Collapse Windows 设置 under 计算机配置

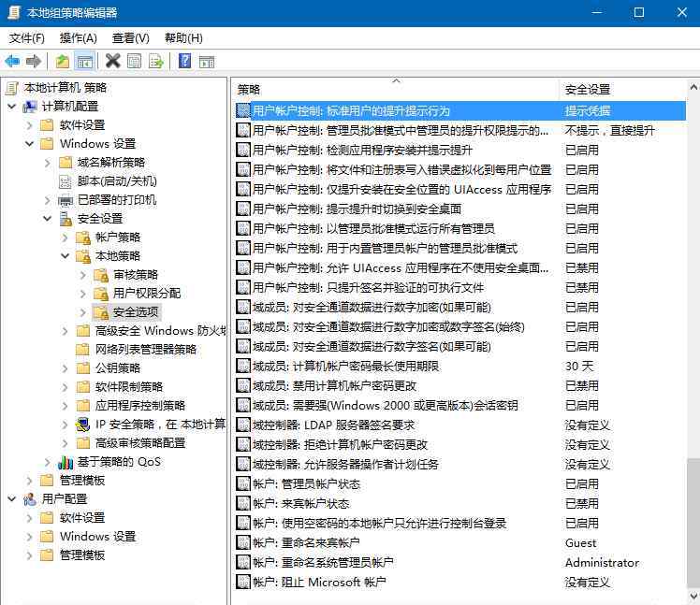tap(30, 144)
